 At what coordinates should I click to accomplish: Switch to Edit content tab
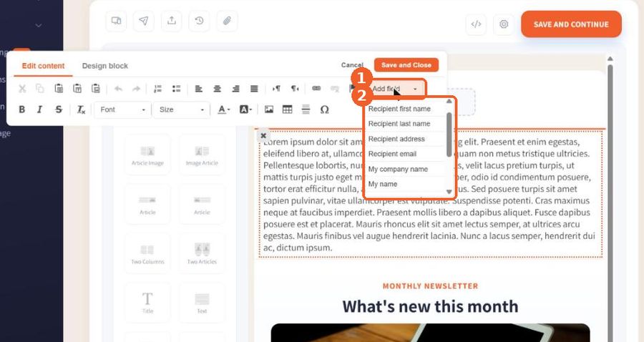pyautogui.click(x=43, y=66)
